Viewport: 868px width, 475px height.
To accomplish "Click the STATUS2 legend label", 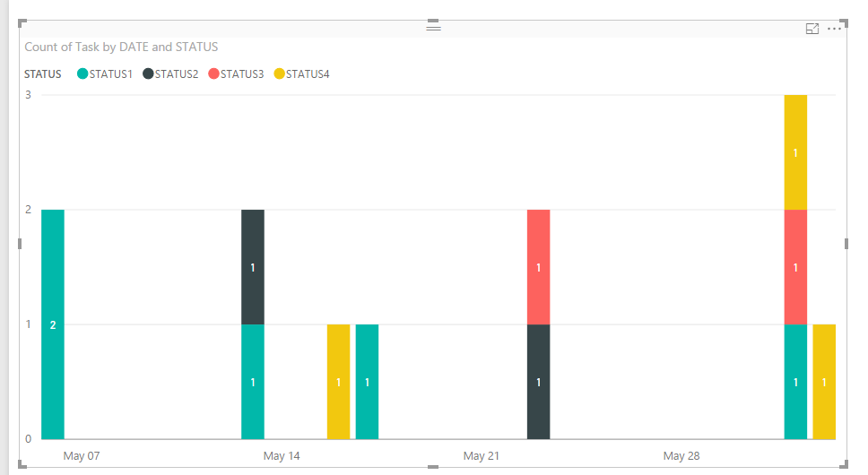I will pyautogui.click(x=176, y=74).
